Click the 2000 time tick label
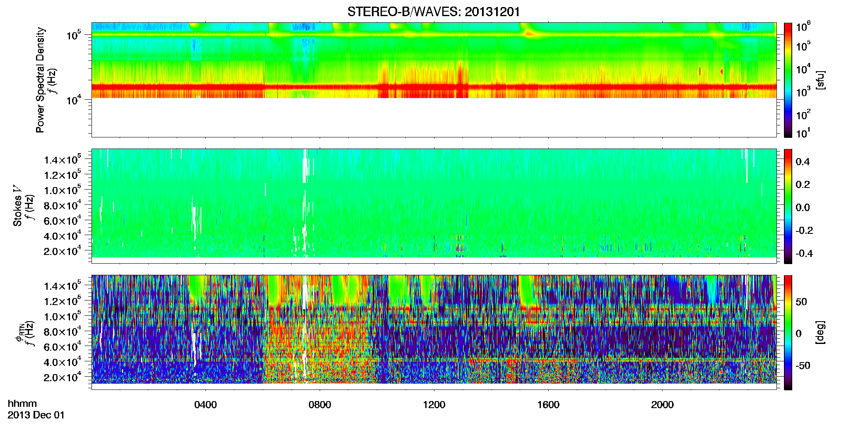 pyautogui.click(x=662, y=405)
